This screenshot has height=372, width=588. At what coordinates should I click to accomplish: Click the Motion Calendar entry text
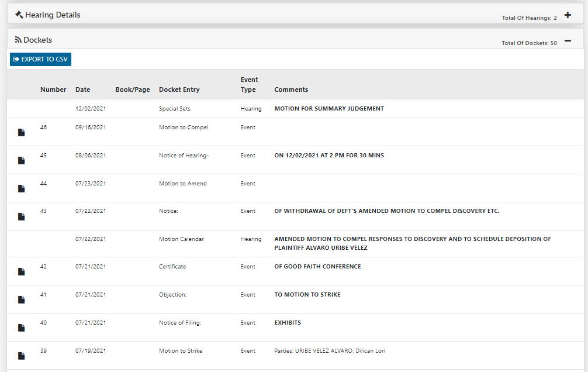182,239
